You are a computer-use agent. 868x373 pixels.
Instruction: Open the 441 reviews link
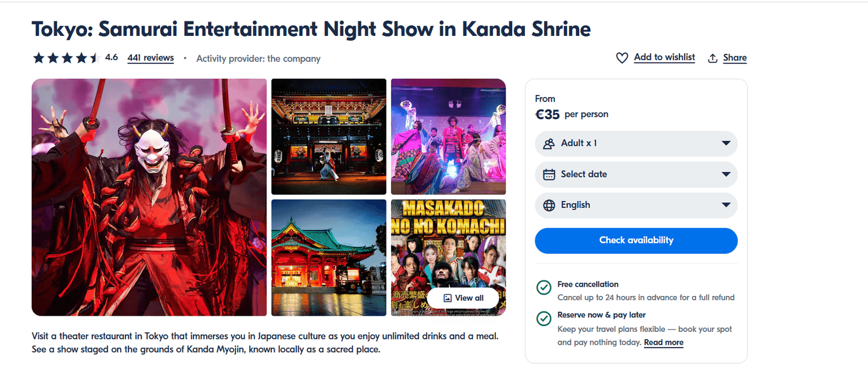pyautogui.click(x=150, y=58)
